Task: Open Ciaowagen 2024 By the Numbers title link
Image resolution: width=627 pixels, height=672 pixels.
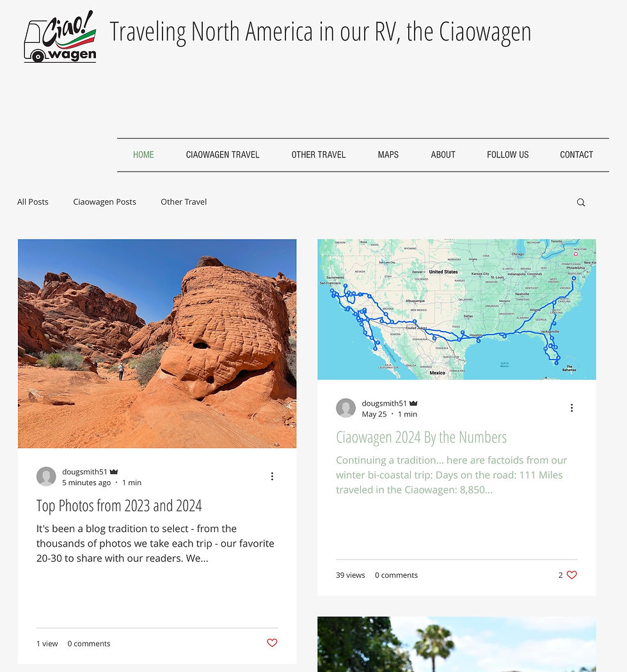Action: 421,438
